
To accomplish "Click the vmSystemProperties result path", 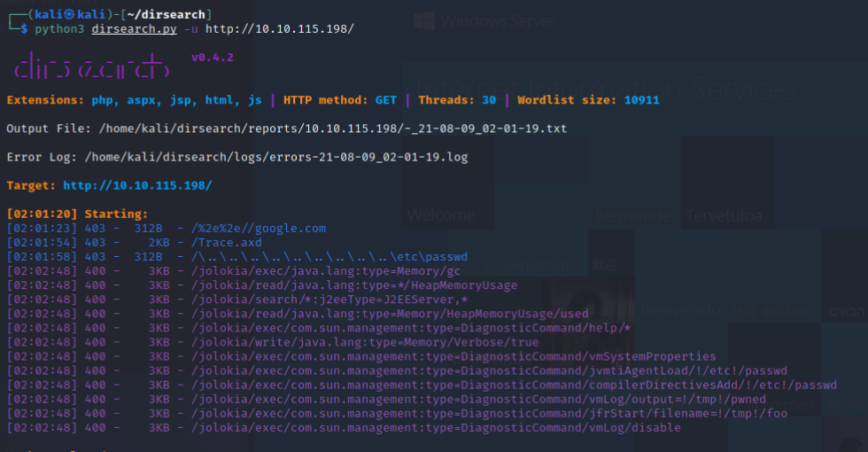I will pos(453,356).
